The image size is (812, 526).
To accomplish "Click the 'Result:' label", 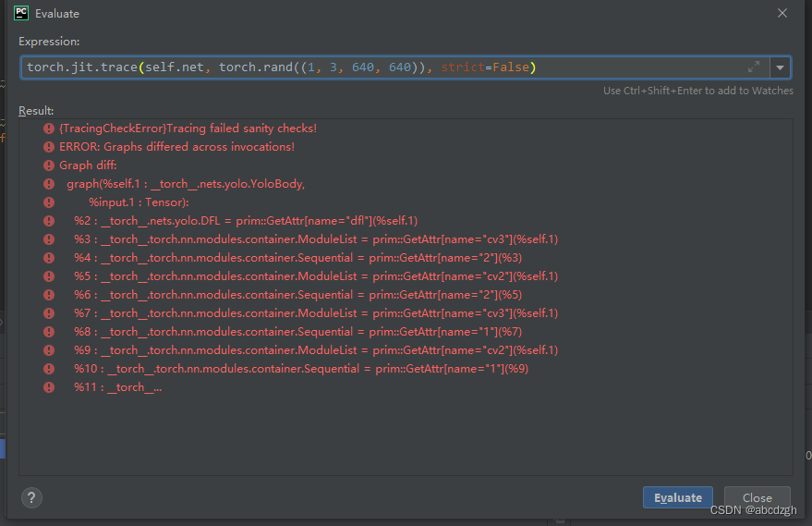I will coord(36,111).
